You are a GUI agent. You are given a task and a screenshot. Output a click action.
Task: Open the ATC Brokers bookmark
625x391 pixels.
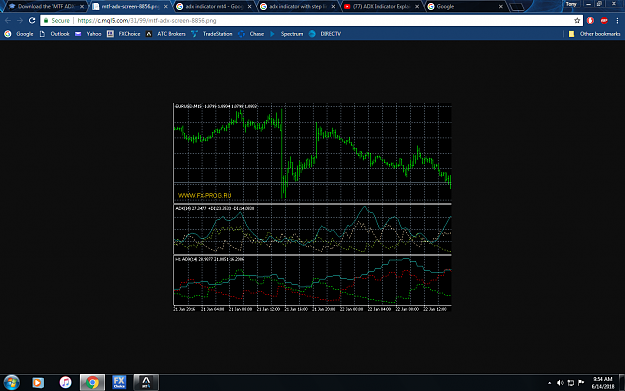click(x=166, y=34)
